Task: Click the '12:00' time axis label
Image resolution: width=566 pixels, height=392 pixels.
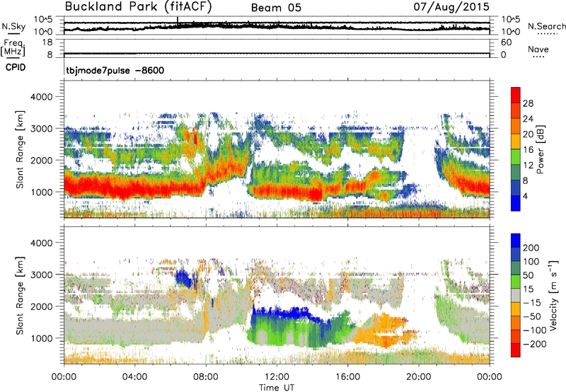Action: point(277,377)
